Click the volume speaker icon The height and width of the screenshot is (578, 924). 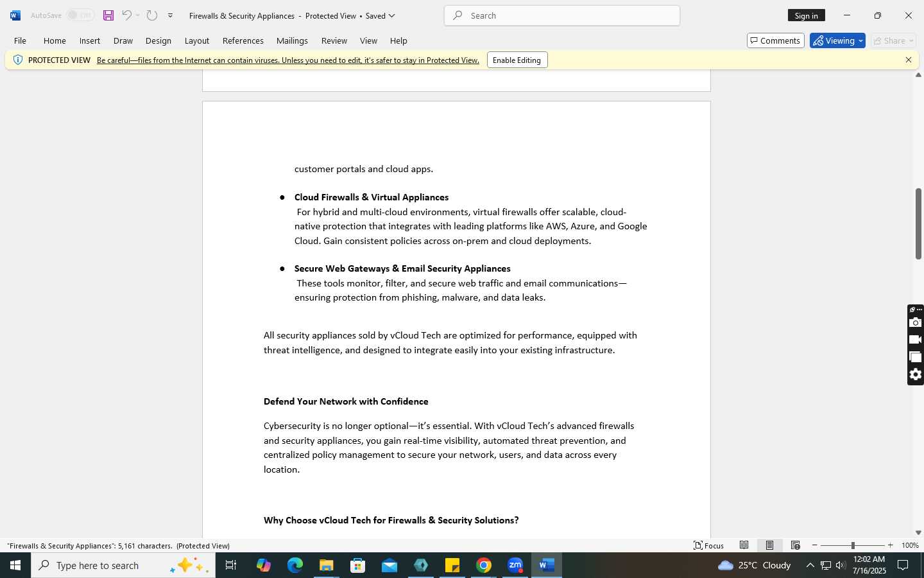pyautogui.click(x=841, y=565)
